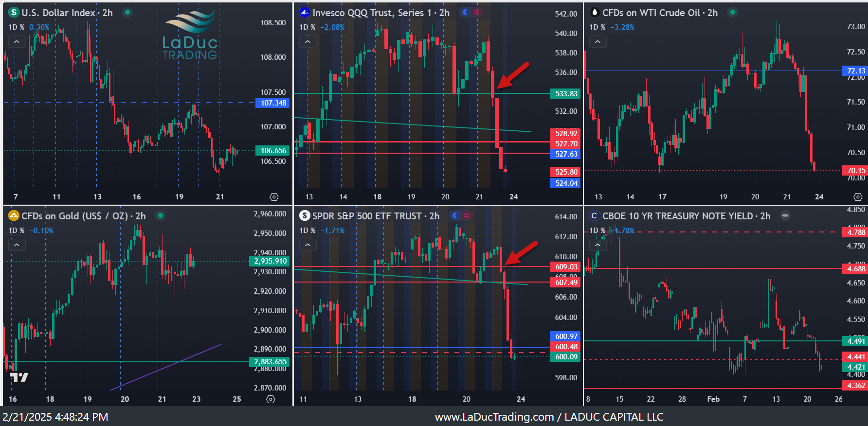Click the green 4.491 yield label
Image resolution: width=868 pixels, height=426 pixels.
point(855,341)
